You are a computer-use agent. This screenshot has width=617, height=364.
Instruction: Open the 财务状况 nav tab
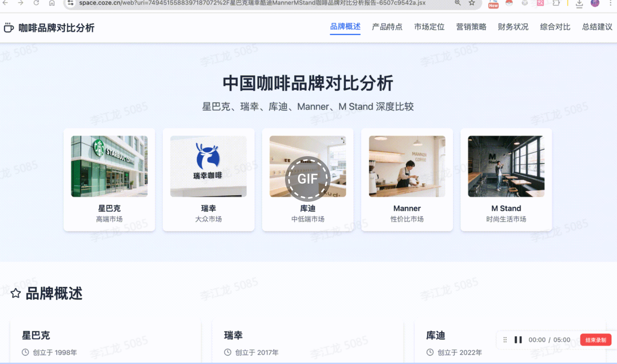[x=513, y=27]
